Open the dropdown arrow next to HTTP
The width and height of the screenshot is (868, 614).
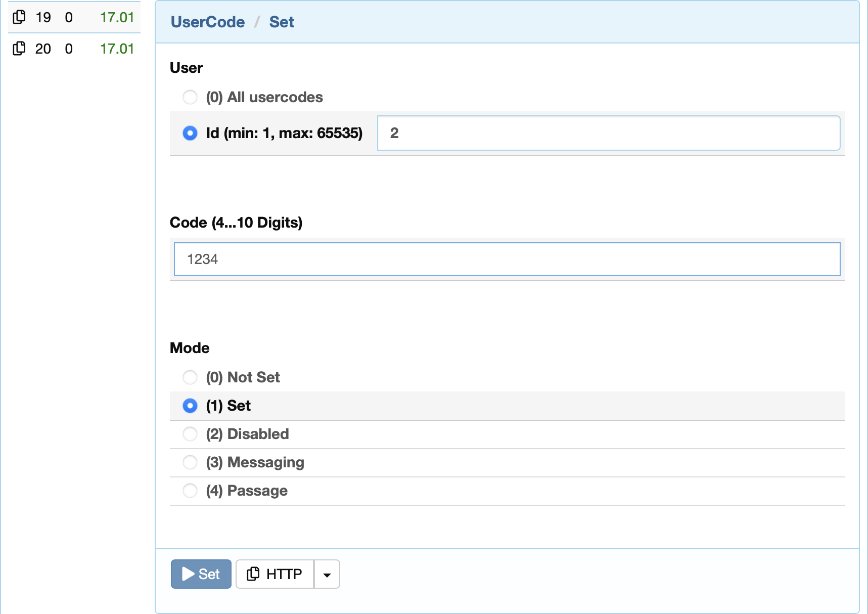click(327, 574)
